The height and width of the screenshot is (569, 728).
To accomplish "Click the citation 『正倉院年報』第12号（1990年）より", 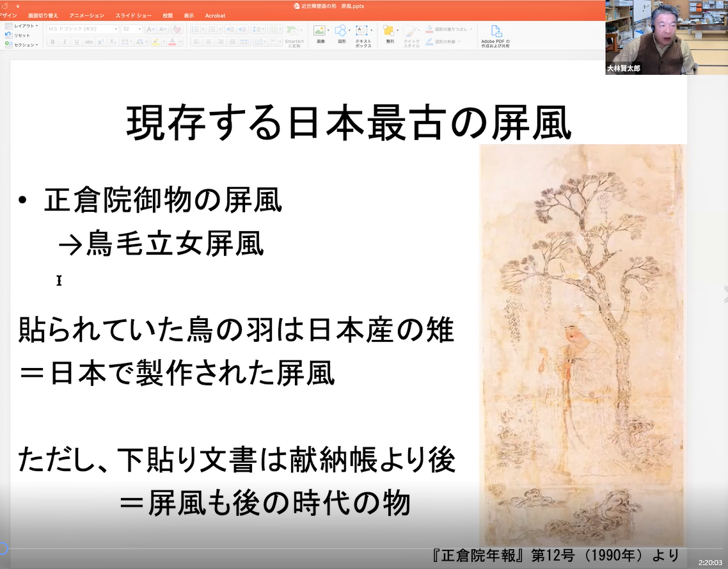I will click(x=556, y=555).
